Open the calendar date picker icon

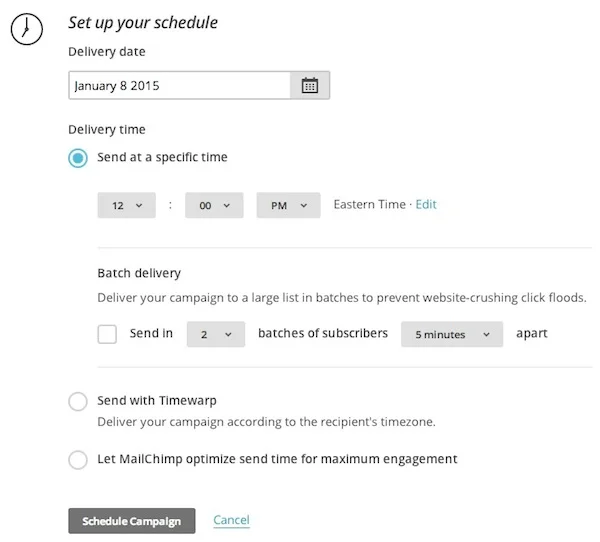point(310,85)
